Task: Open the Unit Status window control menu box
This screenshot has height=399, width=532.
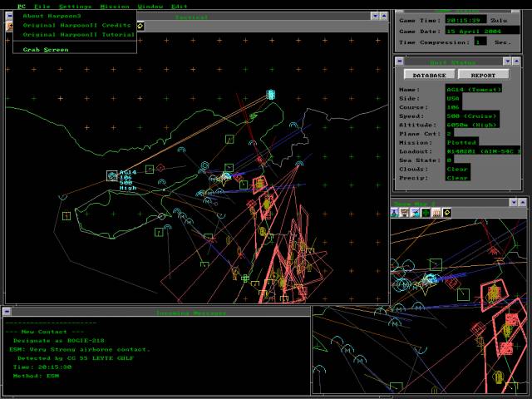Action: click(x=399, y=61)
